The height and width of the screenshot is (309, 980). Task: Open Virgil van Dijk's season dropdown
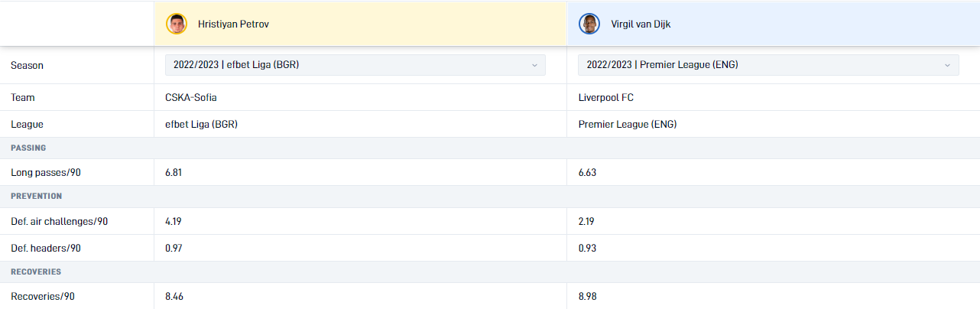point(768,65)
